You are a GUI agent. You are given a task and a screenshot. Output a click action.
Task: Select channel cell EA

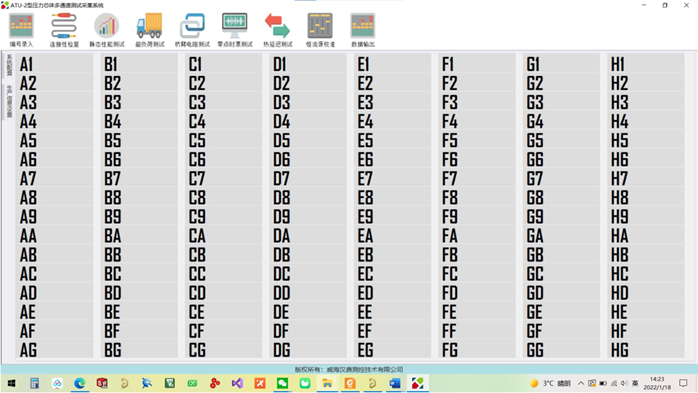(x=393, y=236)
